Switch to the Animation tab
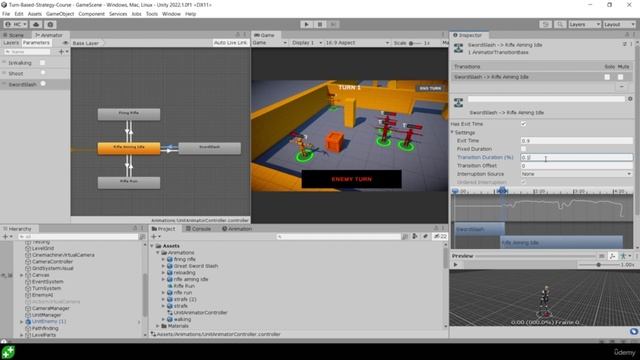Image resolution: width=640 pixels, height=360 pixels. [x=237, y=229]
